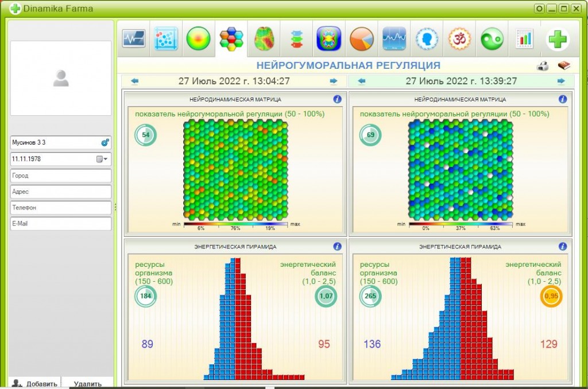Go to next record in right date panel

click(x=561, y=81)
